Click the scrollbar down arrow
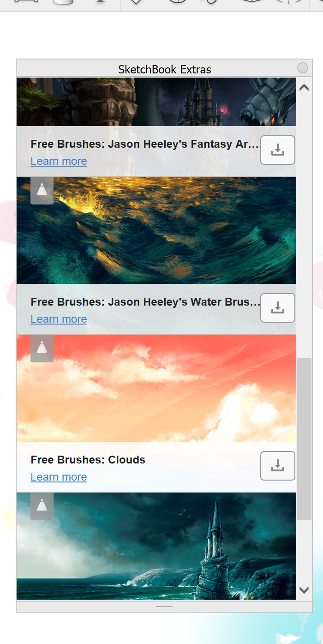Screen dimensions: 323x644 (x=304, y=590)
